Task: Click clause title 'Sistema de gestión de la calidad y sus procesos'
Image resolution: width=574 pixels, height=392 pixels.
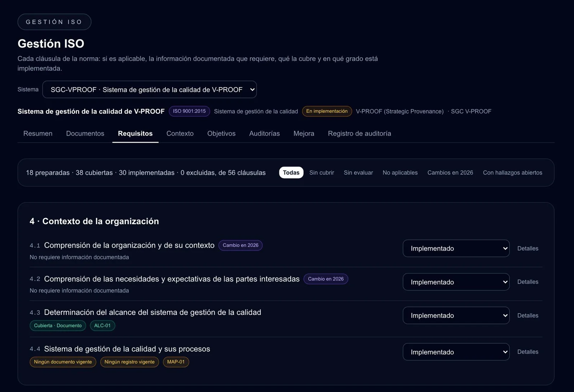Action: click(x=127, y=349)
